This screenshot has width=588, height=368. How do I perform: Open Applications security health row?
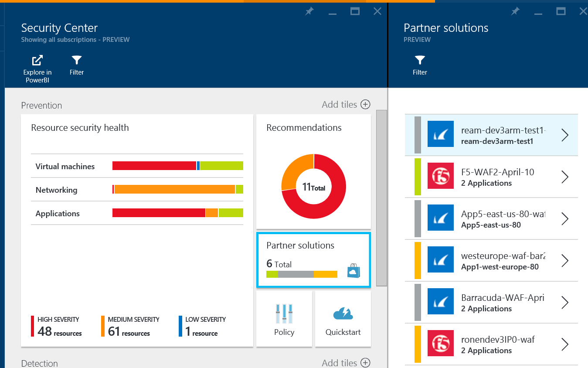137,213
